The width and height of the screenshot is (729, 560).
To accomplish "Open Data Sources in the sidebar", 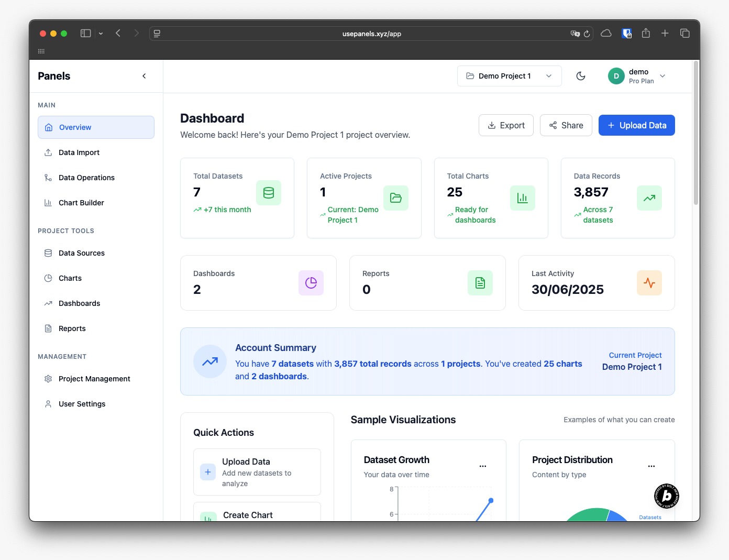I will click(96, 253).
